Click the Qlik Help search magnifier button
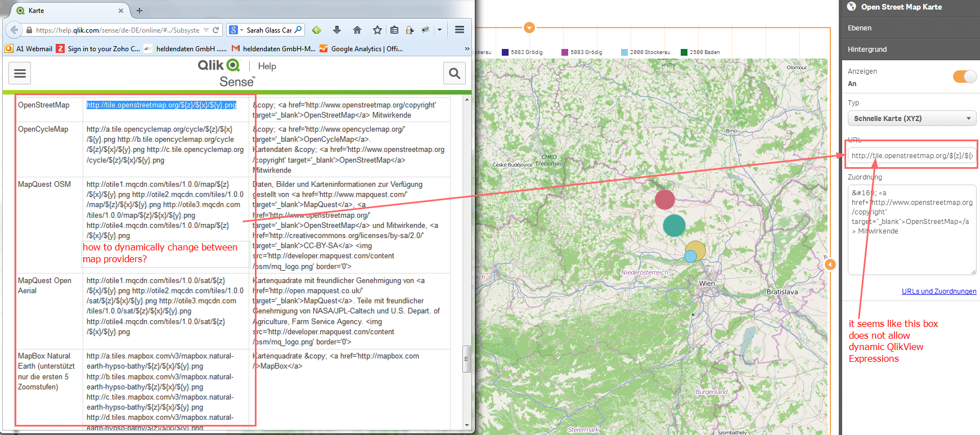The height and width of the screenshot is (435, 980). (455, 73)
